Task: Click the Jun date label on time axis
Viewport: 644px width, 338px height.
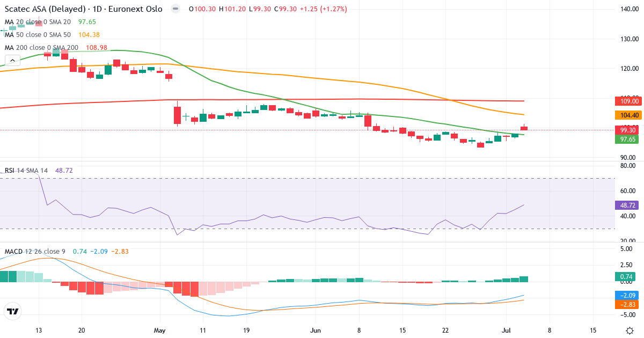Action: click(x=315, y=330)
